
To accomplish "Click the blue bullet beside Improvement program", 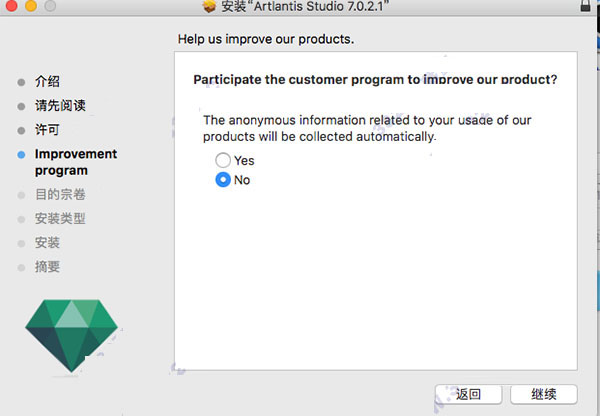I will (22, 154).
